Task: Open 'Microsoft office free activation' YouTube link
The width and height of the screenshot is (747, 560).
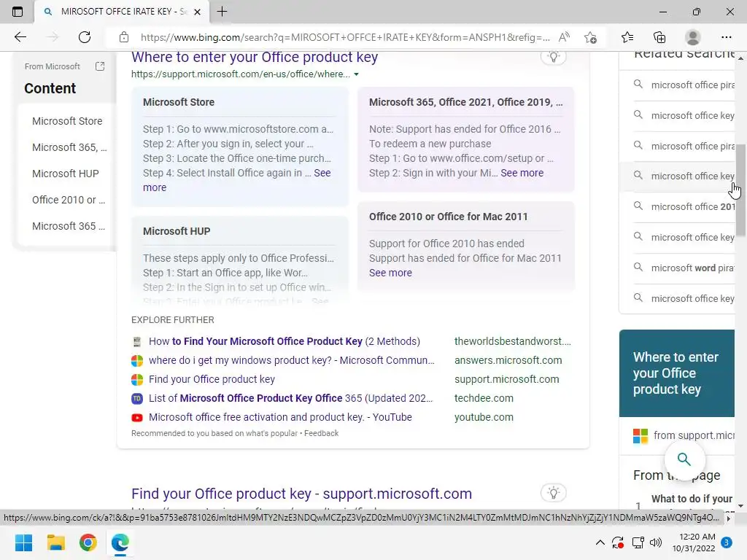Action: [x=280, y=417]
